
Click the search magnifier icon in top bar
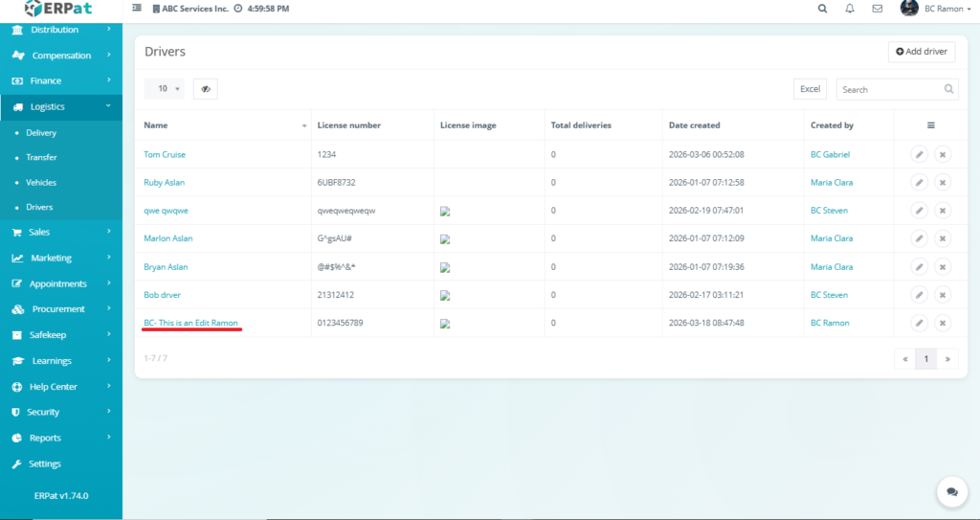pyautogui.click(x=822, y=9)
